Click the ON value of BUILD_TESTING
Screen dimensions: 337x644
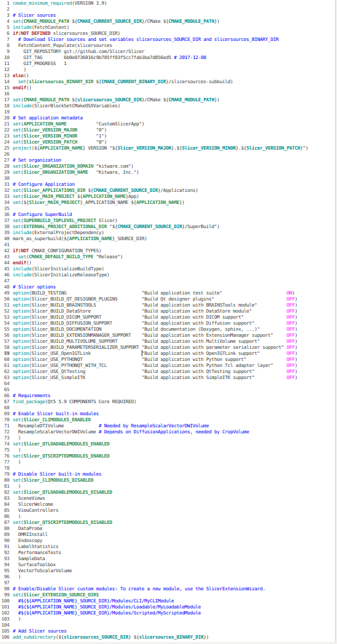coord(291,293)
